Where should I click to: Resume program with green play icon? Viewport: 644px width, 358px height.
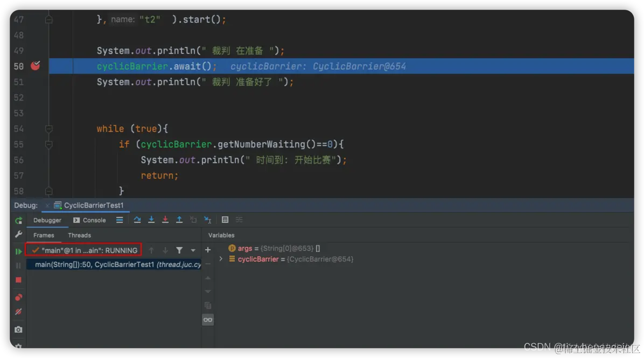coord(18,251)
